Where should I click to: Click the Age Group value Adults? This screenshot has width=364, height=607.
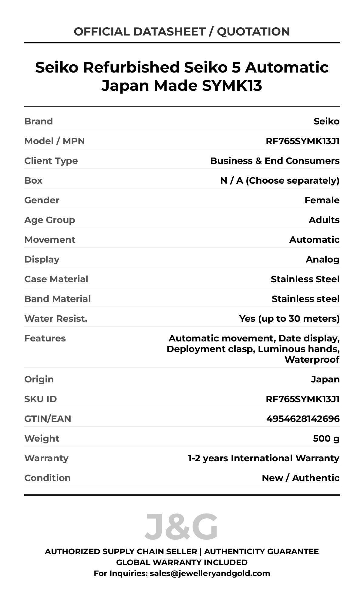pos(324,220)
